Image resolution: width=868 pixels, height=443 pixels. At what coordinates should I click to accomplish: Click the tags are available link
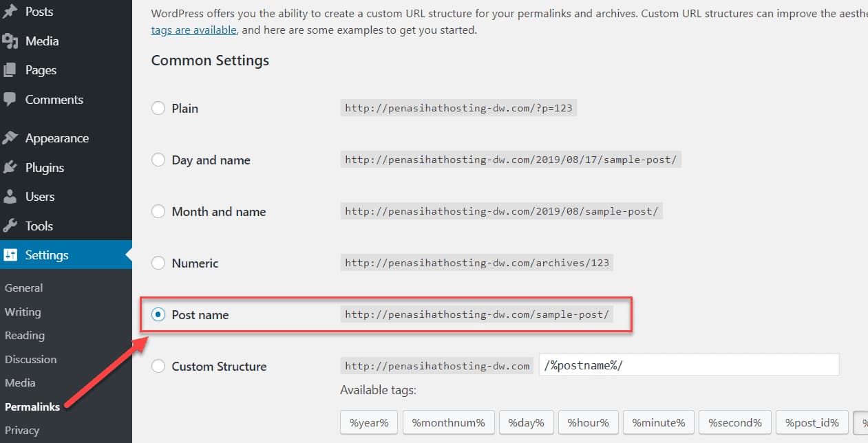(x=193, y=30)
